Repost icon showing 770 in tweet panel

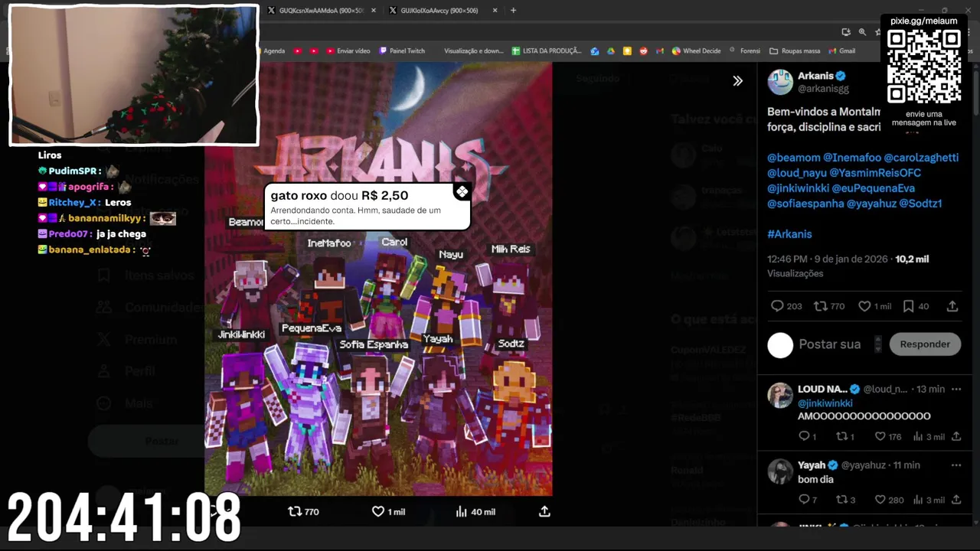coord(820,306)
